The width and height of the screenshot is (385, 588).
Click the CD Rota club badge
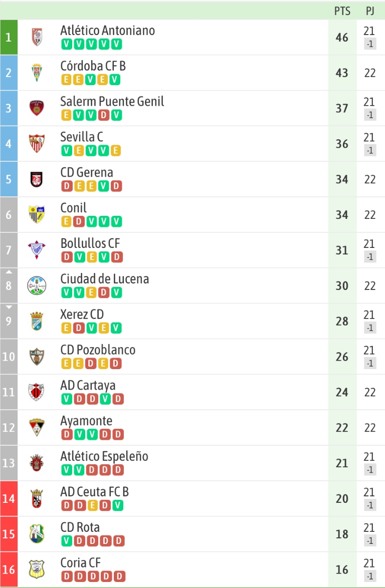37,534
